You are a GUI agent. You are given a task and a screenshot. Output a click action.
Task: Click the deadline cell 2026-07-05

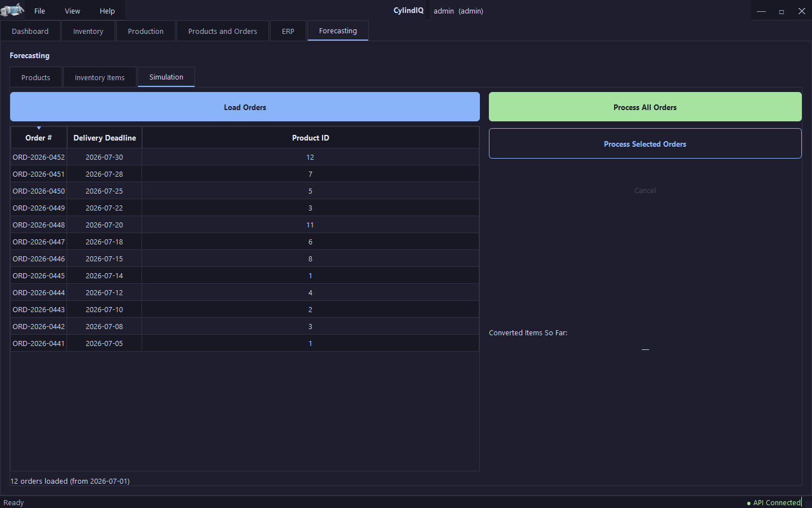104,343
